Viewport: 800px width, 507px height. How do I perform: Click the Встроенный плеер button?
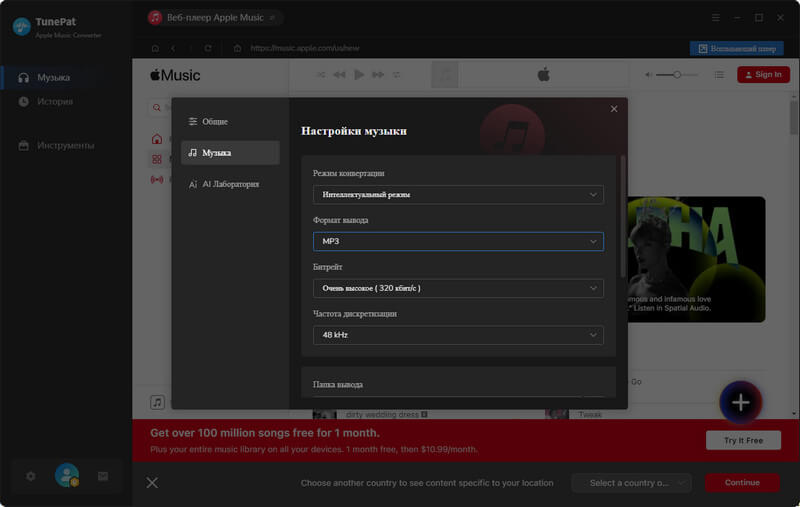737,48
